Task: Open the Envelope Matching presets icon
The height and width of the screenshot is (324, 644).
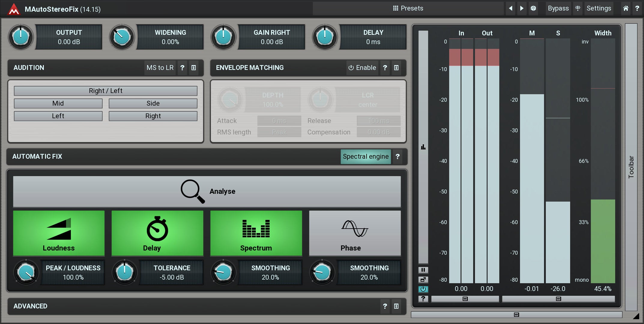Action: pos(396,68)
